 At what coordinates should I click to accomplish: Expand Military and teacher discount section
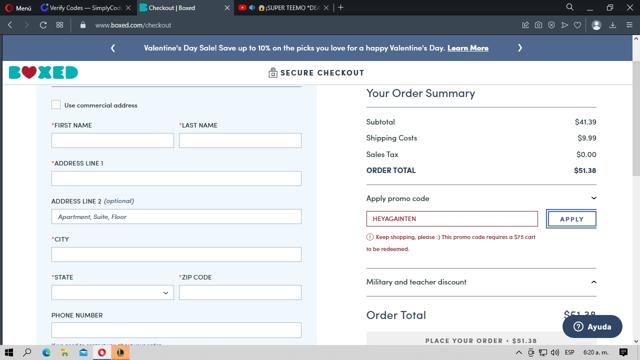point(593,282)
